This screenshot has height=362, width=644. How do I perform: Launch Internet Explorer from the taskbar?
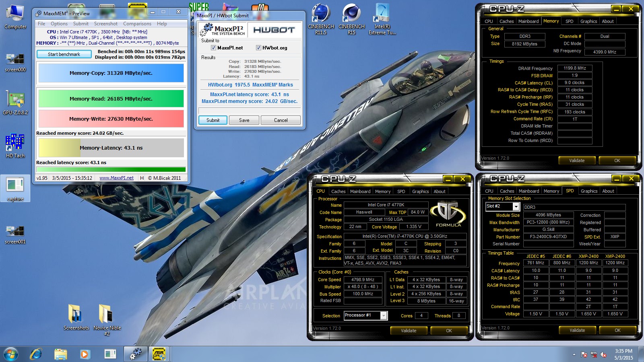coord(36,354)
